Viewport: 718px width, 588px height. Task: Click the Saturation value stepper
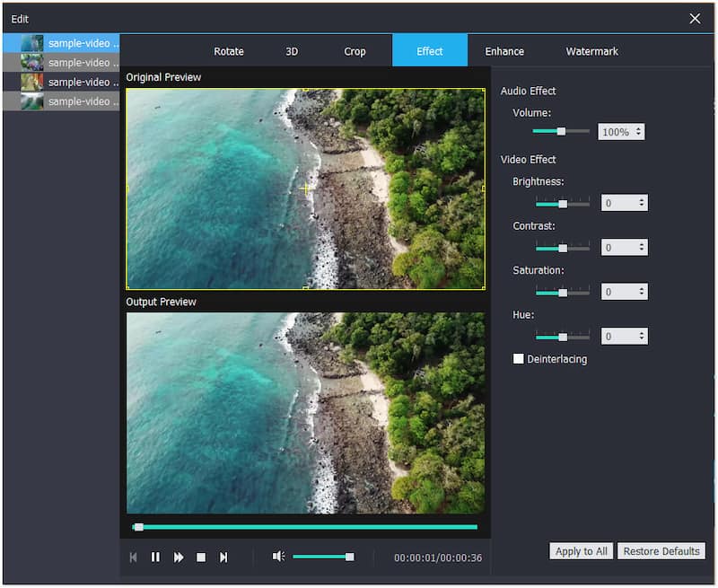click(x=642, y=292)
